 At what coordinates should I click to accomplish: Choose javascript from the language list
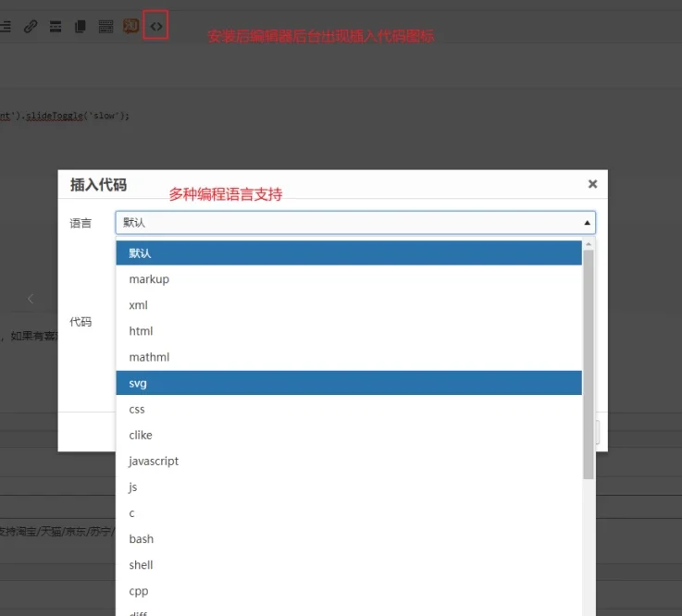coord(349,462)
